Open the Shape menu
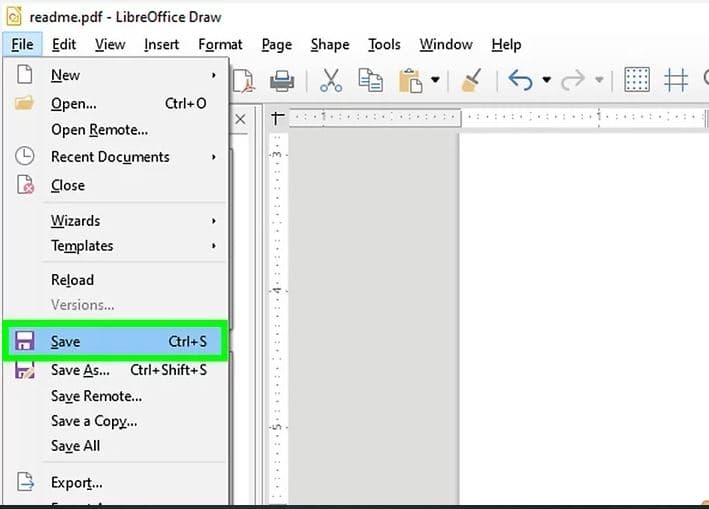Image resolution: width=709 pixels, height=509 pixels. (330, 44)
